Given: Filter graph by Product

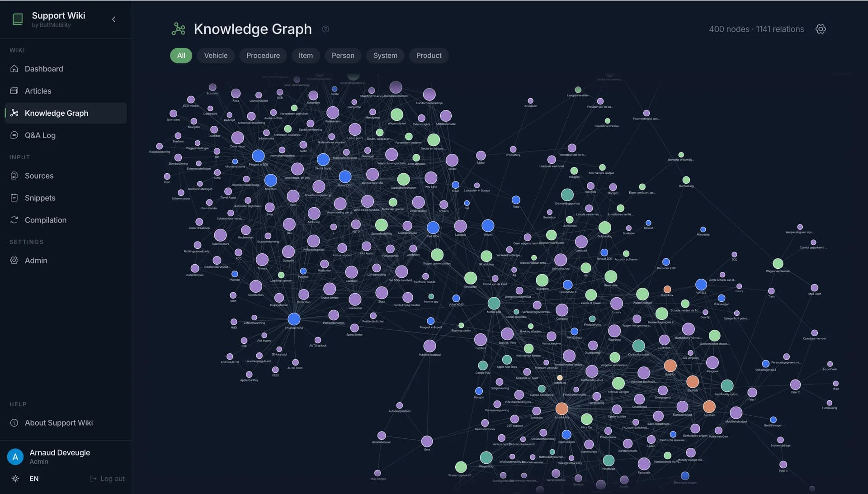Looking at the screenshot, I should pyautogui.click(x=429, y=56).
